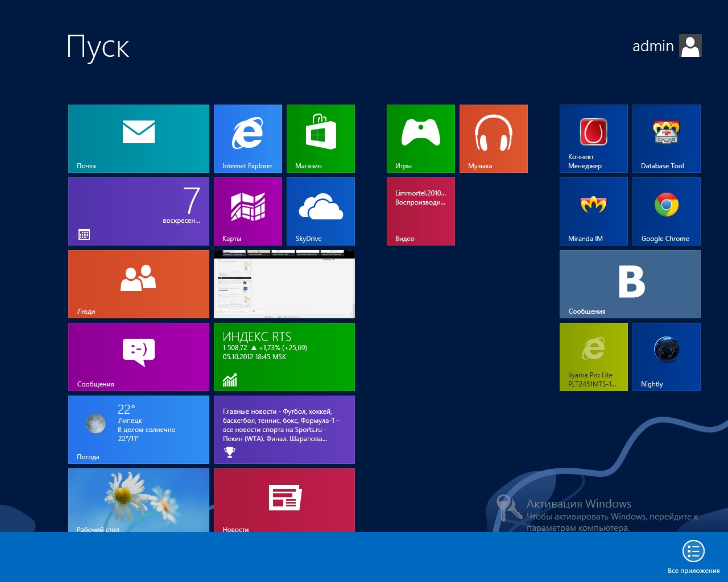Open the admin user account menu
This screenshot has height=582, width=728.
667,46
